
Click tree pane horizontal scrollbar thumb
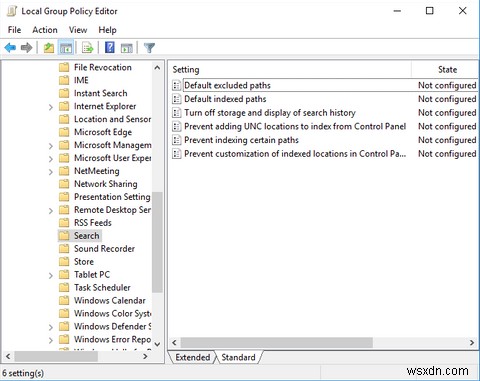pyautogui.click(x=56, y=356)
